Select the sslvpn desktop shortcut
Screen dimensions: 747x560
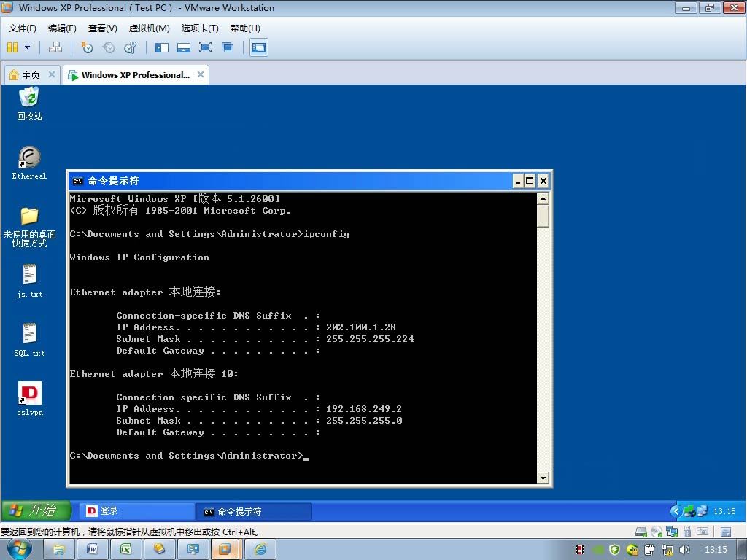coord(29,399)
